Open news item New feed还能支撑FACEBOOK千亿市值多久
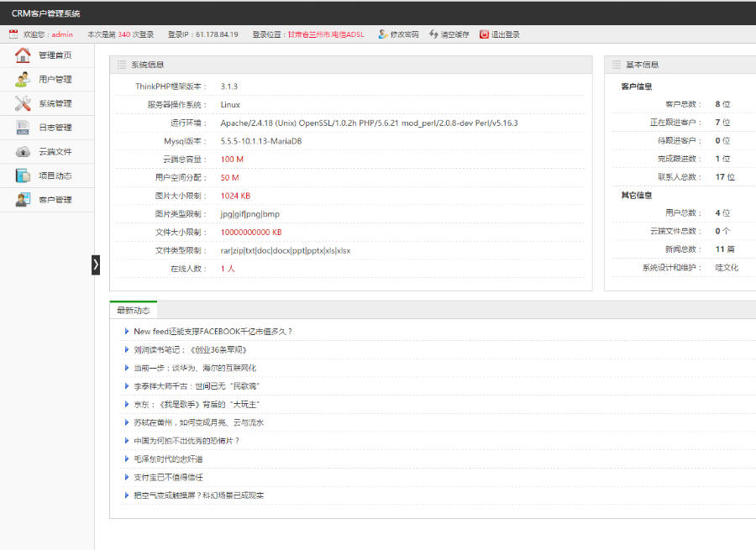 click(213, 332)
